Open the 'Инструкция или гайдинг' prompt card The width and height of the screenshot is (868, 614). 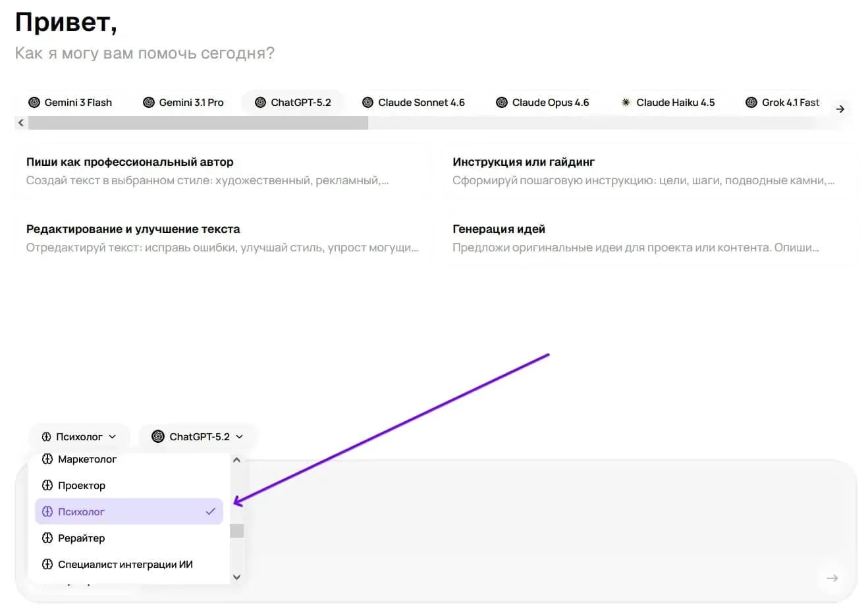[x=649, y=171]
